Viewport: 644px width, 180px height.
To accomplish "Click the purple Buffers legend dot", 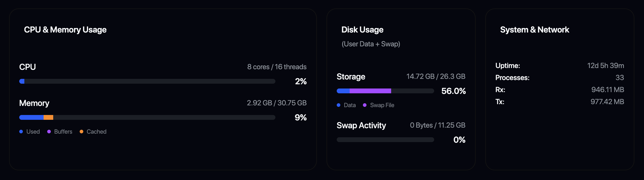I will 49,132.
